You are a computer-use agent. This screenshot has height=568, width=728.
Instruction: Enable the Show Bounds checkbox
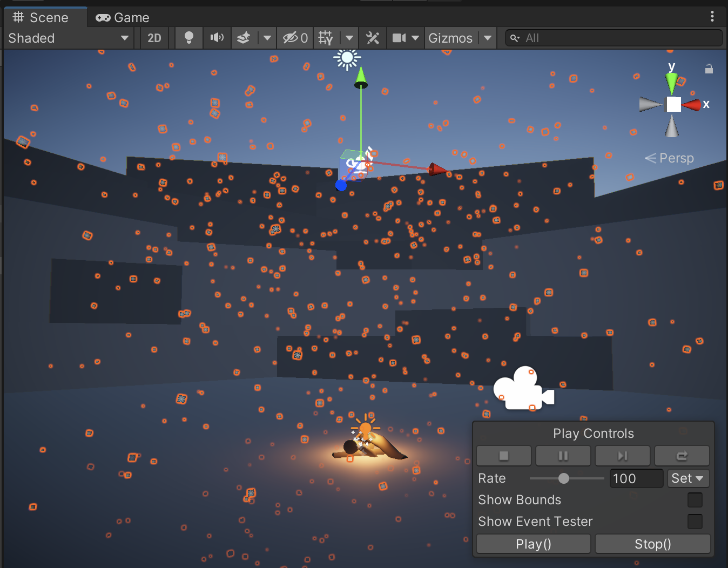click(x=695, y=500)
